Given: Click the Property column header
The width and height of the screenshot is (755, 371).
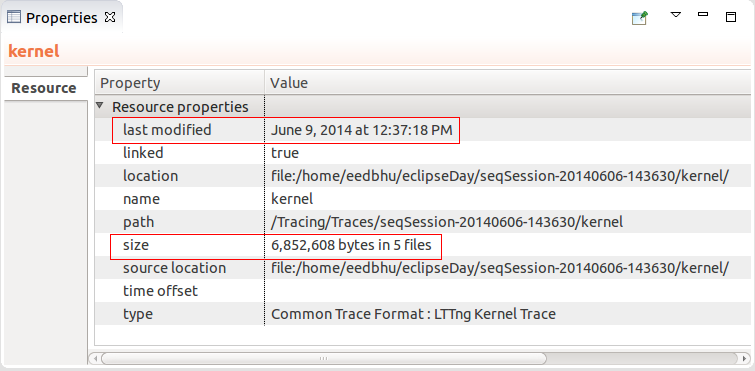Looking at the screenshot, I should click(x=180, y=83).
